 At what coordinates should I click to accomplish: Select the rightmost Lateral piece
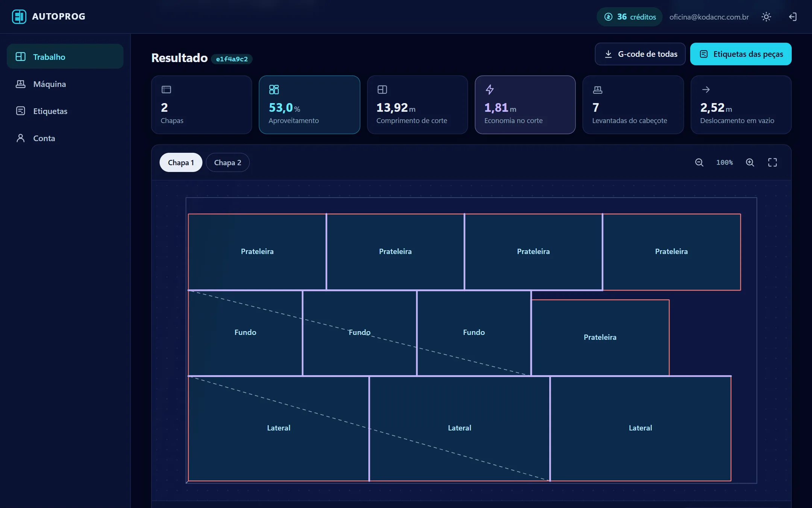point(640,428)
